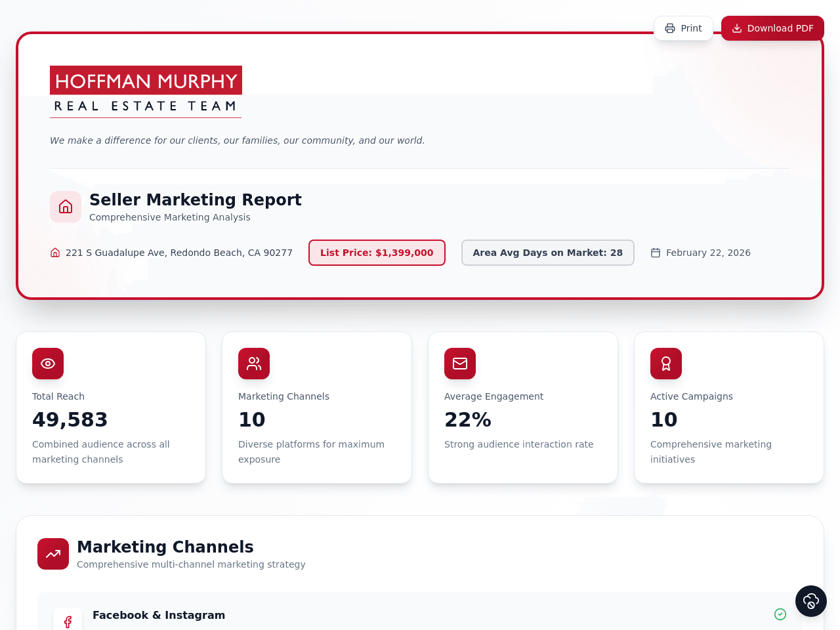Click the Seller Marketing Report heading
The image size is (840, 630).
tap(196, 199)
